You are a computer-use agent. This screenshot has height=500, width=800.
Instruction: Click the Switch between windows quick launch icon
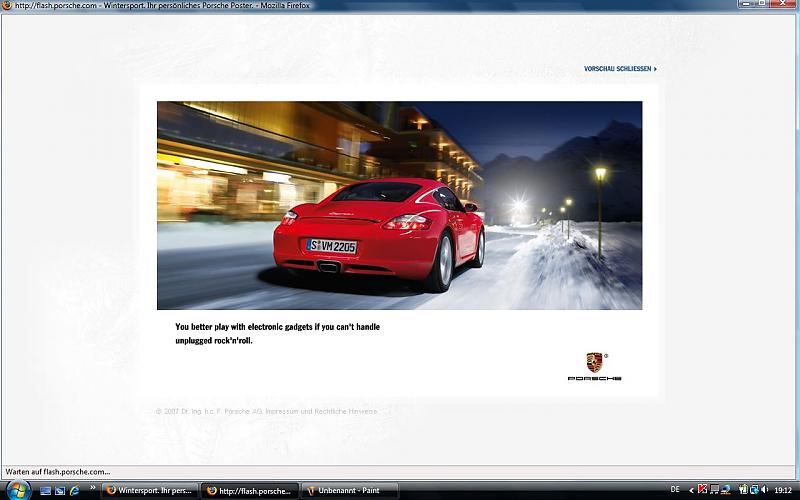coord(60,491)
